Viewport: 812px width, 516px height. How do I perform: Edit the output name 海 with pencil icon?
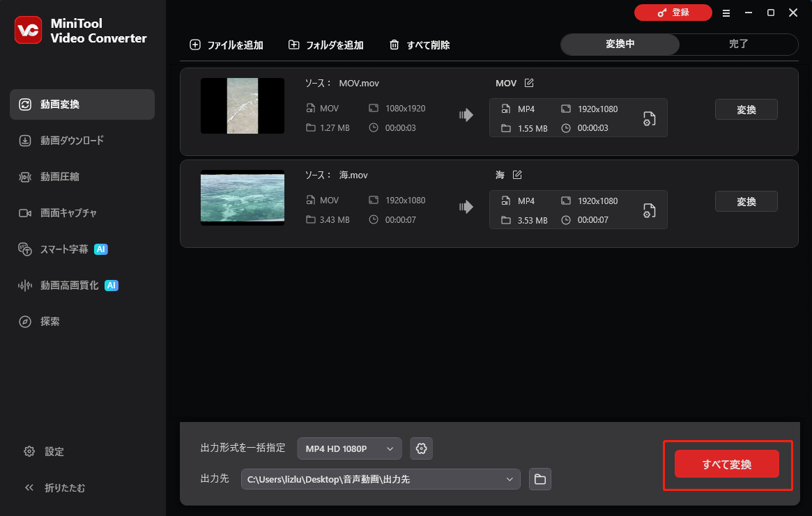point(516,175)
